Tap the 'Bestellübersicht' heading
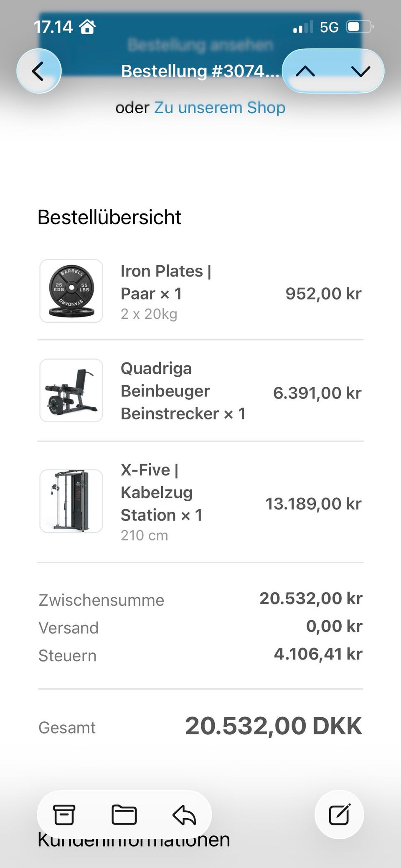Image resolution: width=401 pixels, height=868 pixels. pos(109,217)
